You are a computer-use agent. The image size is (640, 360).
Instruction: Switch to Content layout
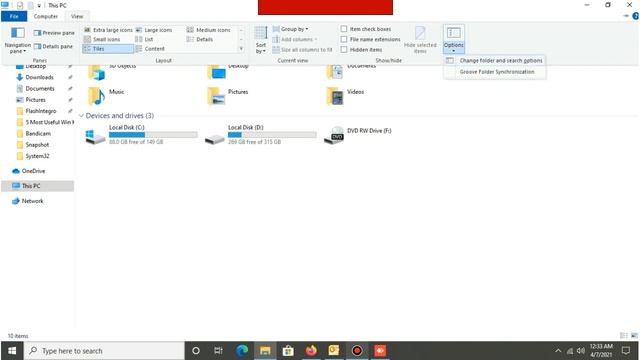click(x=150, y=49)
